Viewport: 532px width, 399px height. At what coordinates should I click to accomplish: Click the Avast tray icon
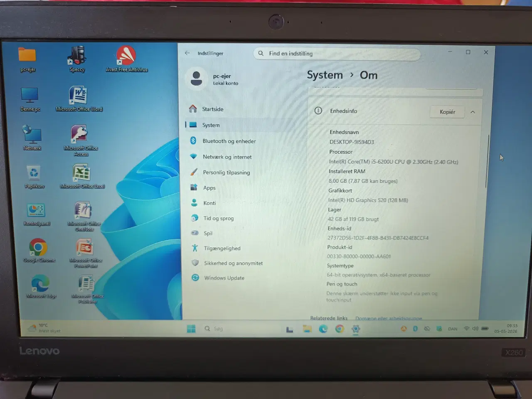[x=404, y=329]
